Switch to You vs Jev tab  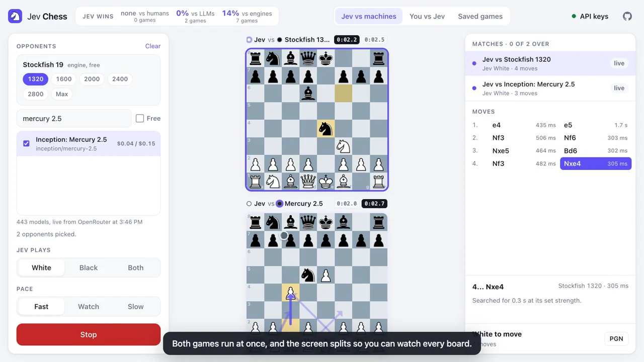click(427, 16)
